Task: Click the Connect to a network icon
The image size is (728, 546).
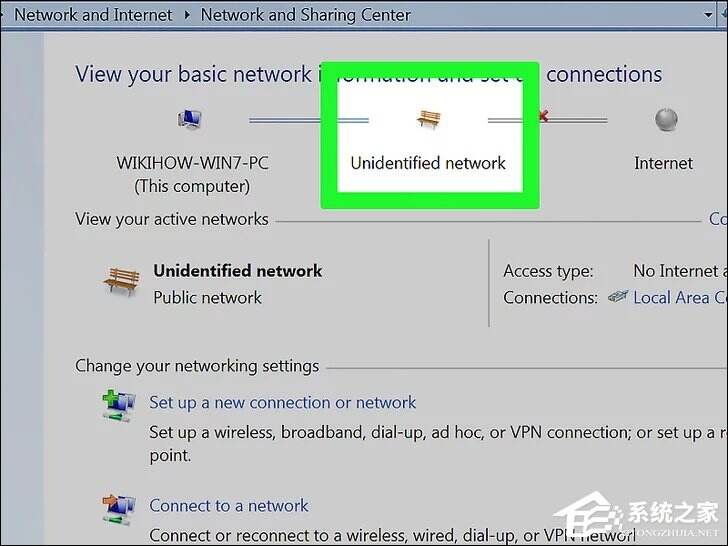Action: click(119, 509)
